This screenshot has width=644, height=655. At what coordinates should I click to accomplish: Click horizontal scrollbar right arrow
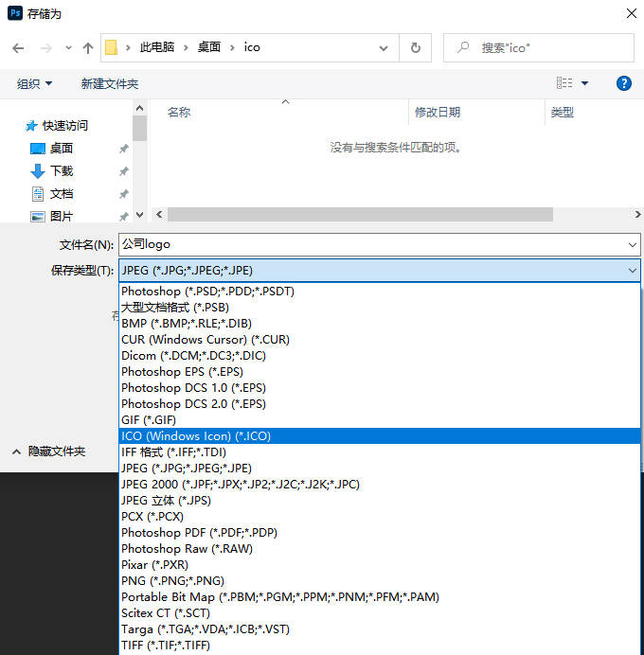click(x=637, y=214)
